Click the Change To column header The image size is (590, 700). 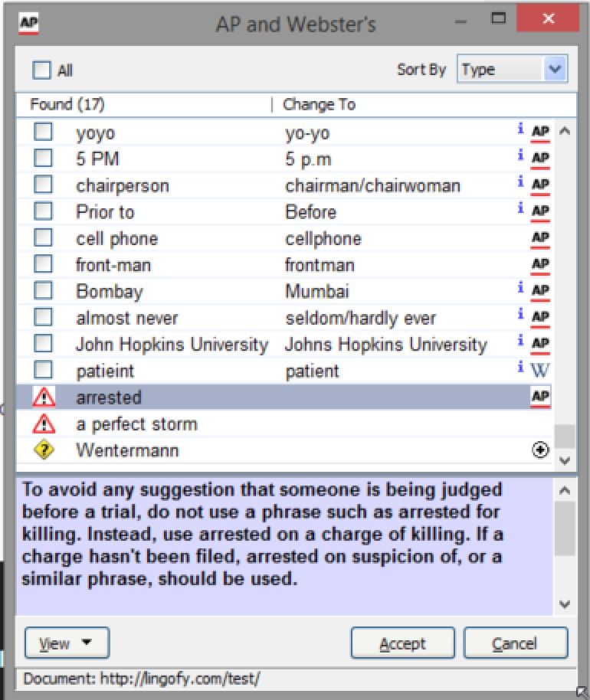click(320, 104)
